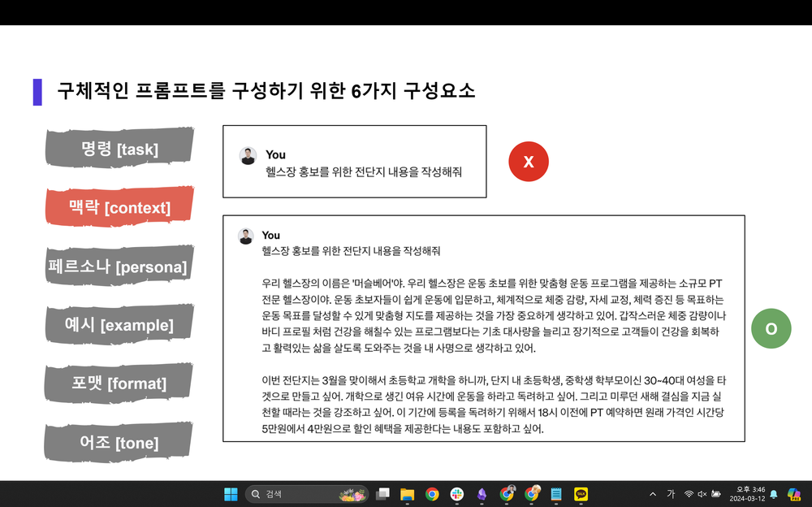
Task: Click the You name in the short prompt box
Action: pyautogui.click(x=275, y=154)
